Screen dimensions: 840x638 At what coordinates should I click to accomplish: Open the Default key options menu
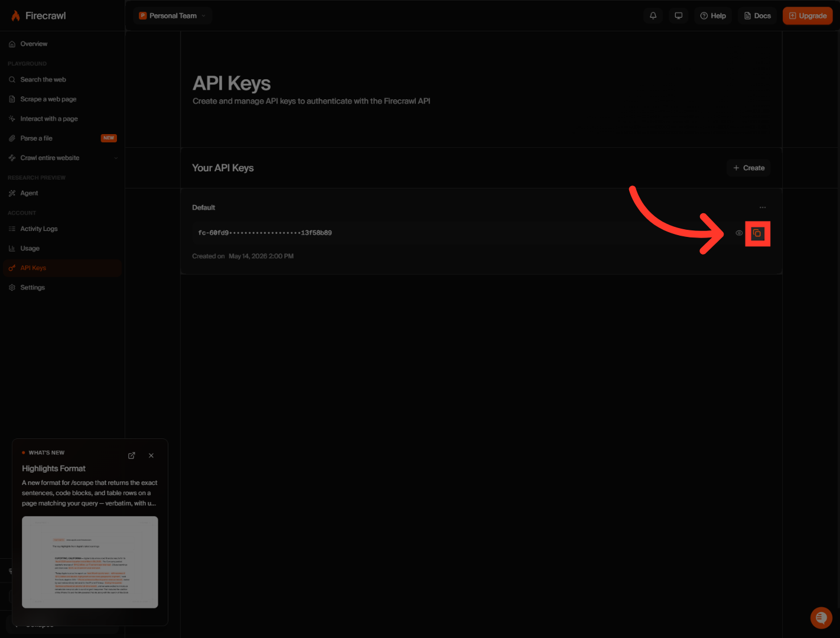(763, 207)
